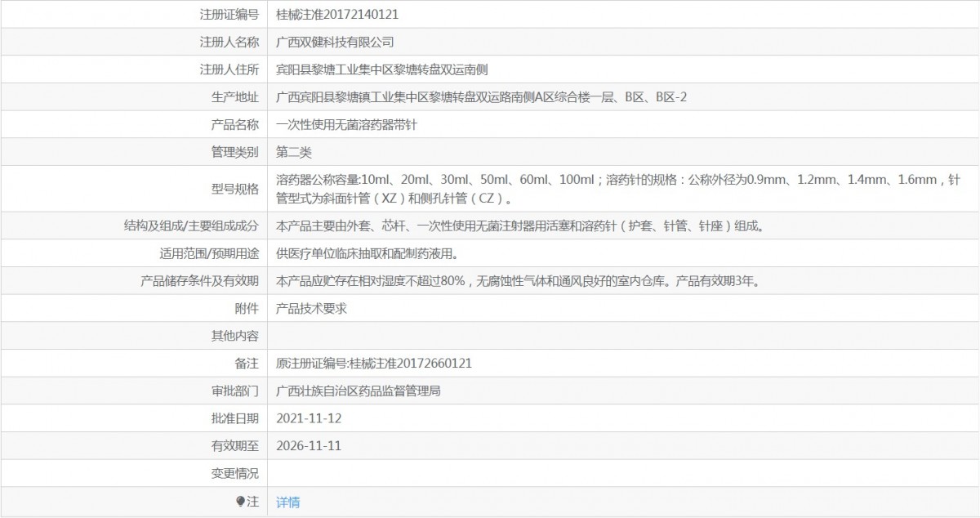Select the production address ending in B区-2
This screenshot has height=518, width=980.
[482, 97]
